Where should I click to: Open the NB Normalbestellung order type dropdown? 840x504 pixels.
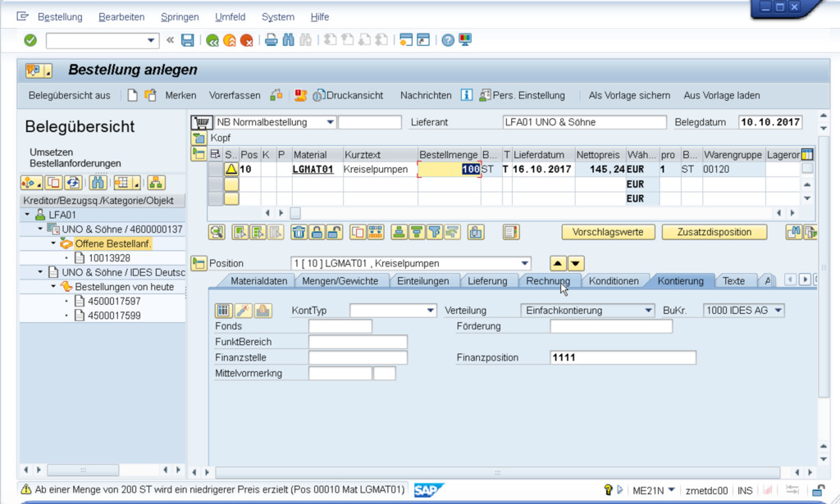330,123
